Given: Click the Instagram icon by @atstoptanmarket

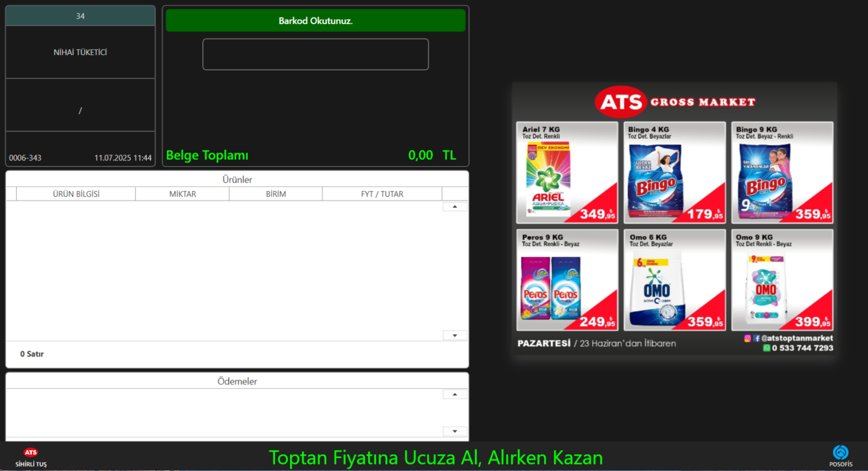Looking at the screenshot, I should 748,338.
